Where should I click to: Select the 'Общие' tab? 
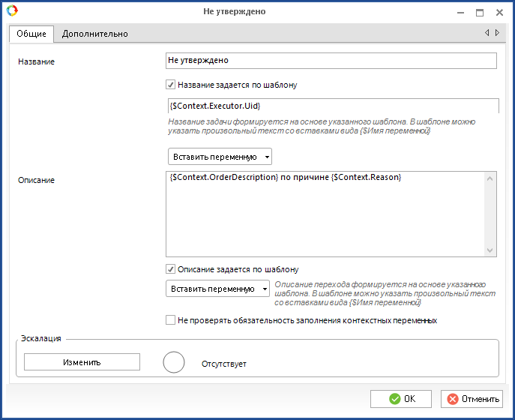click(x=31, y=34)
